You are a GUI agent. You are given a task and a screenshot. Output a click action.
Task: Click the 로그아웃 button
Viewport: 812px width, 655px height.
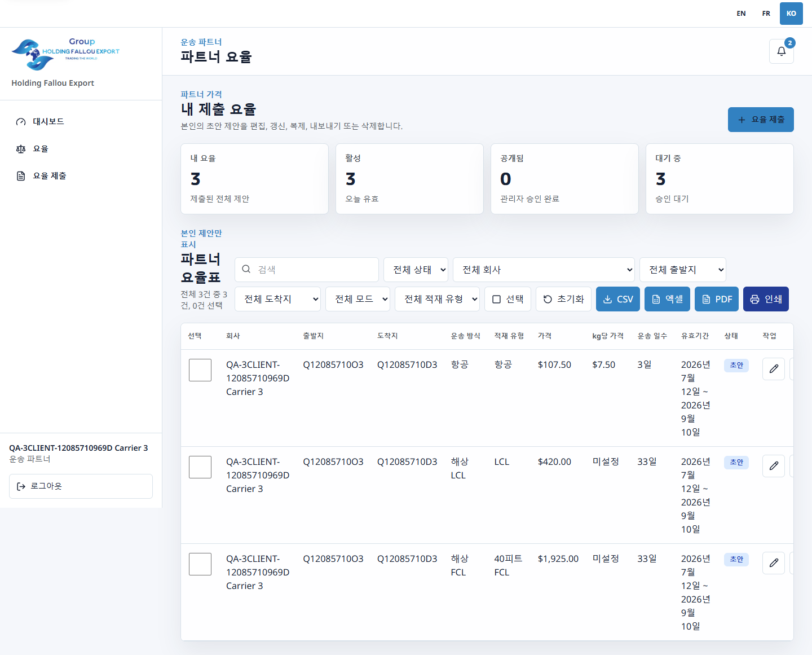point(81,486)
